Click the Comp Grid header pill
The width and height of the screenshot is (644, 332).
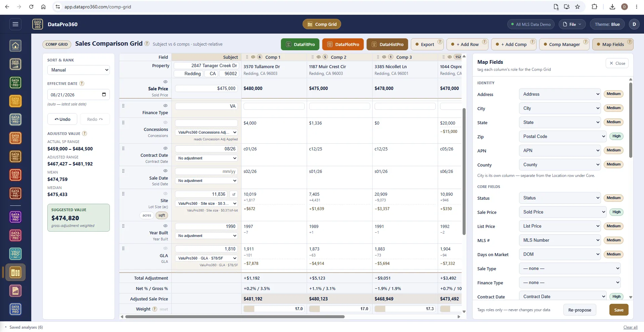tap(322, 24)
